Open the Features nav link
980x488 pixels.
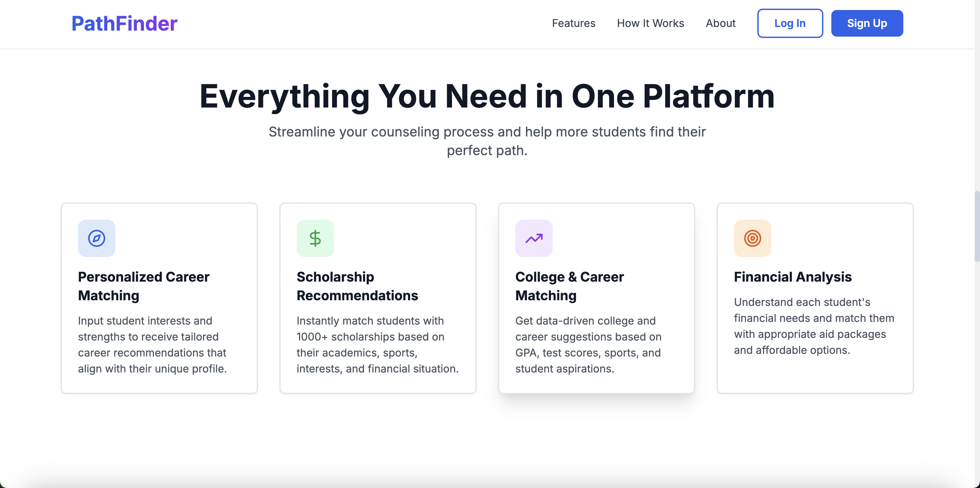(573, 24)
